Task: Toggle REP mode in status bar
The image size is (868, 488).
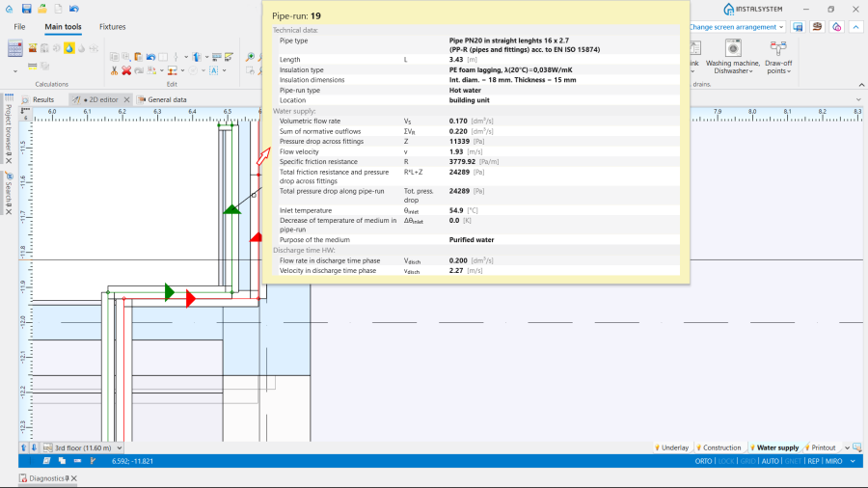Action: tap(813, 461)
